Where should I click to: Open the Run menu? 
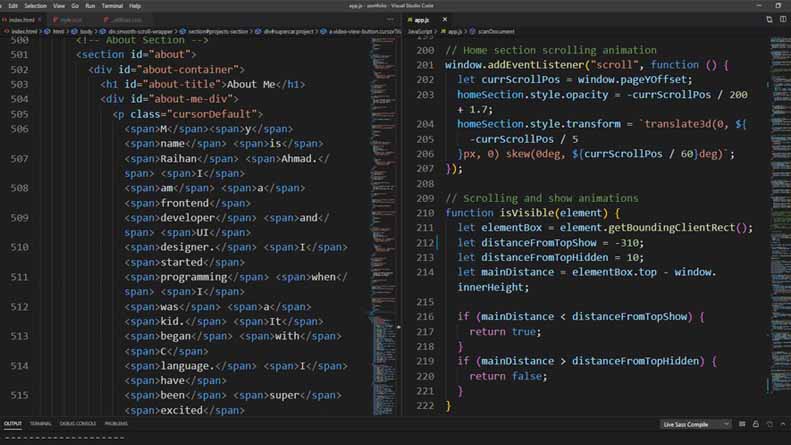90,6
